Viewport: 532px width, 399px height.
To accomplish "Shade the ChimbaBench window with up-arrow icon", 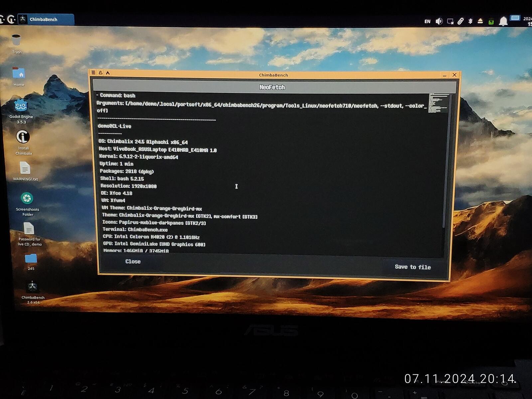I will point(108,73).
